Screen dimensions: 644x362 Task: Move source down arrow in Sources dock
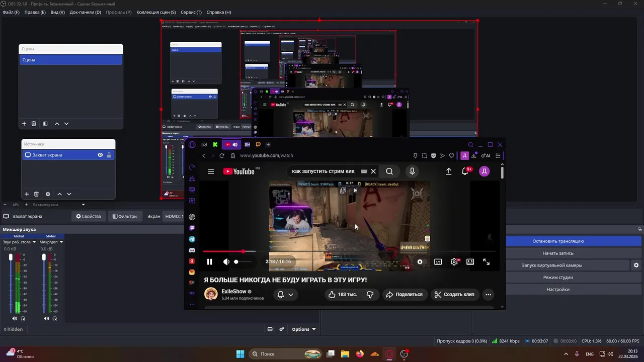tap(69, 194)
